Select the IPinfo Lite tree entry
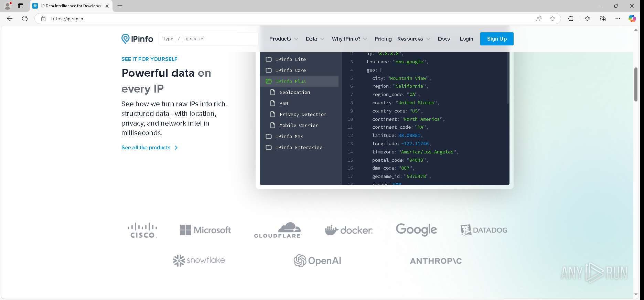Screen dimensions: 644x300 point(299,59)
